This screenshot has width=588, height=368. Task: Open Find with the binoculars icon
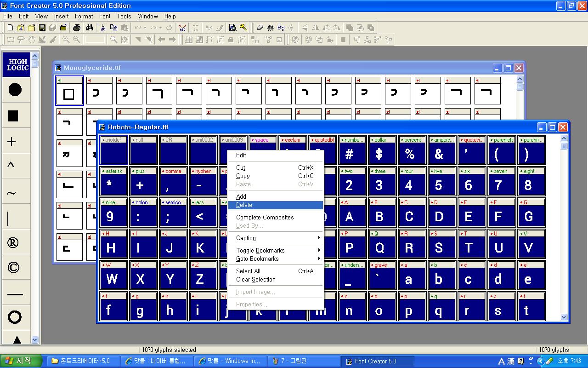point(90,28)
